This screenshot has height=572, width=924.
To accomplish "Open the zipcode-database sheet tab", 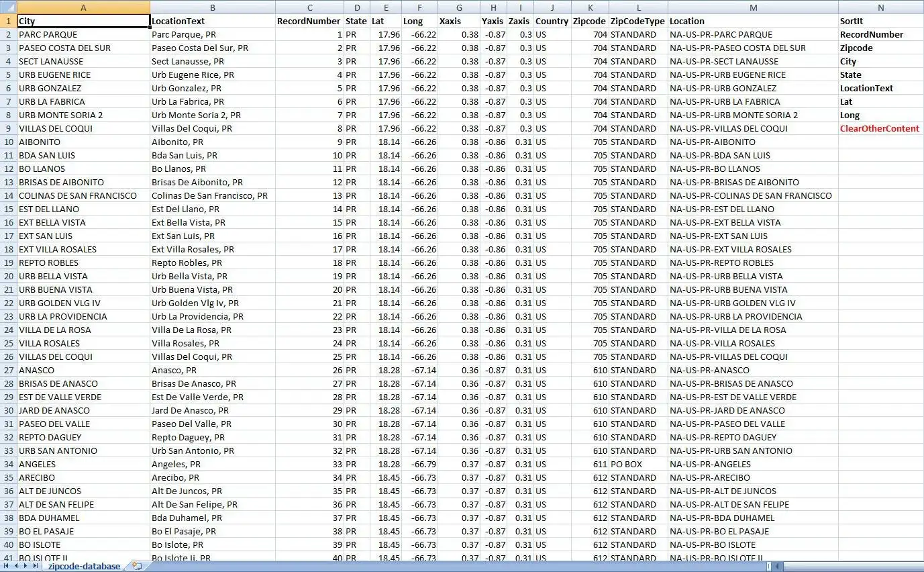I will pos(84,566).
